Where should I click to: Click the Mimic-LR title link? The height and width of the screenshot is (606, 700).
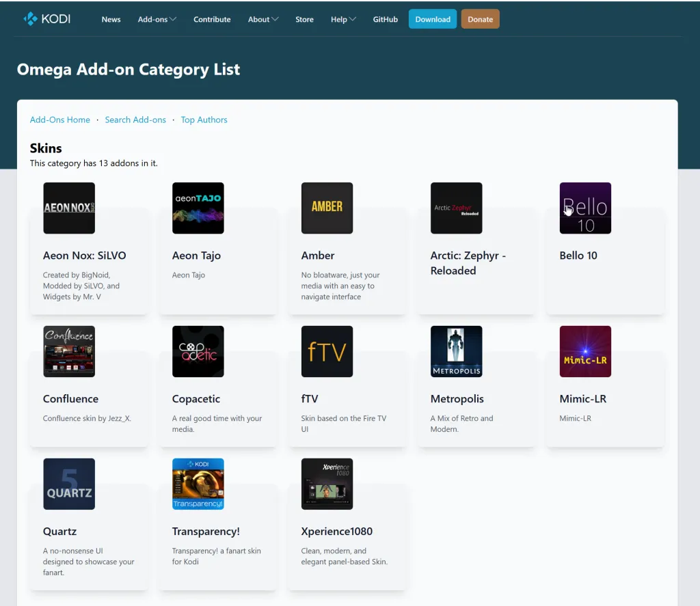click(x=583, y=399)
